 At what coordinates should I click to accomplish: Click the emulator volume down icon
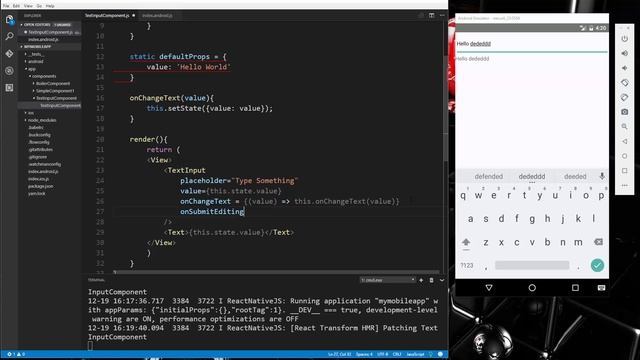tap(624, 68)
